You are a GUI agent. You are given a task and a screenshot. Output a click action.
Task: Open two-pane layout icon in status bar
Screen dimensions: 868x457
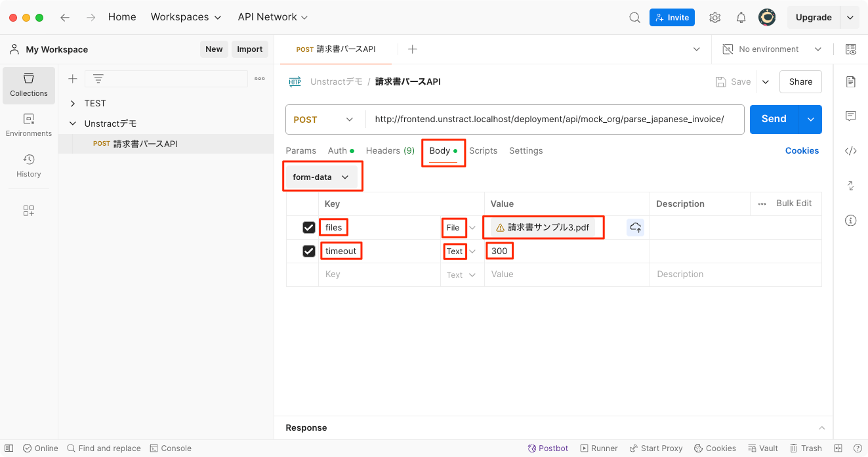[x=838, y=448]
